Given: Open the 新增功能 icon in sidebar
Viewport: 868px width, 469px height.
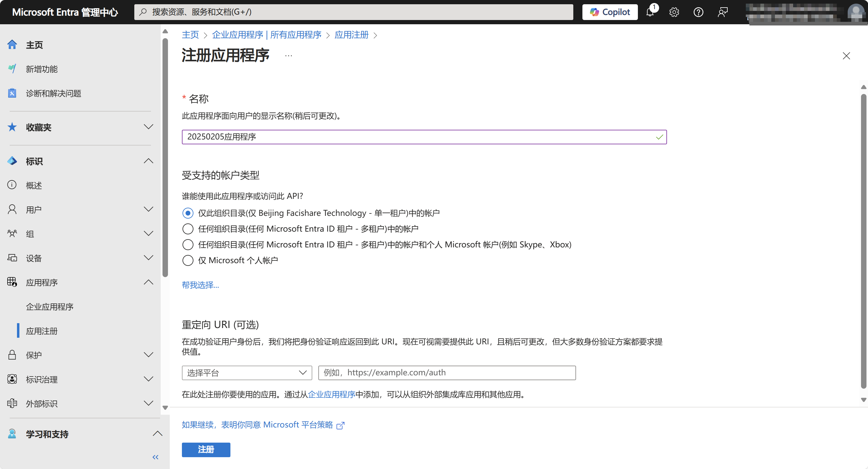Looking at the screenshot, I should 12,69.
